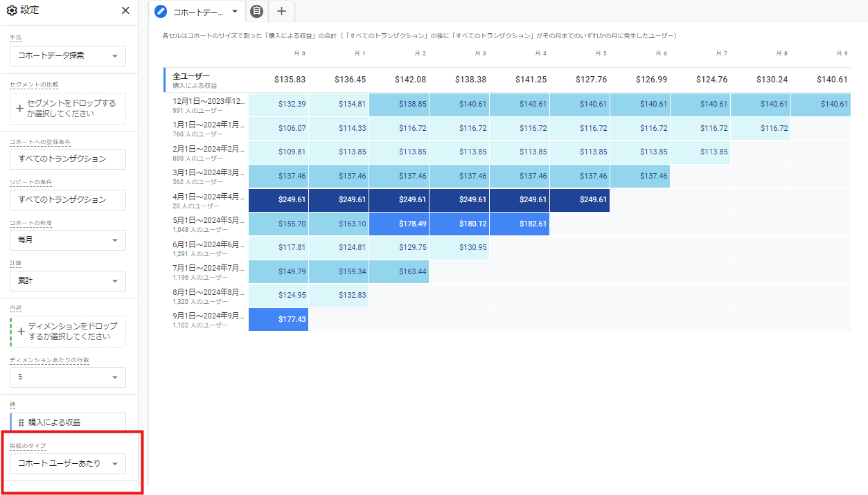Select the リピートの条件 field
The height and width of the screenshot is (495, 868).
[x=68, y=199]
